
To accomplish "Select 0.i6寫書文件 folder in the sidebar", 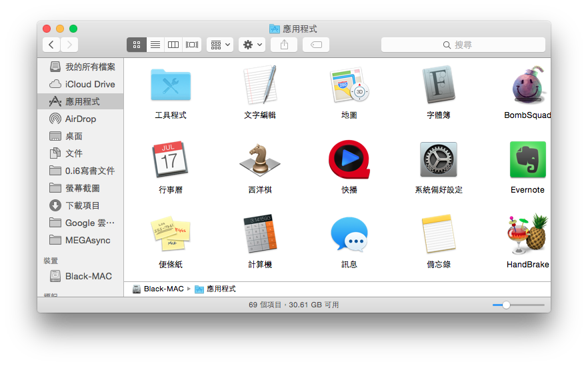I will (x=80, y=171).
